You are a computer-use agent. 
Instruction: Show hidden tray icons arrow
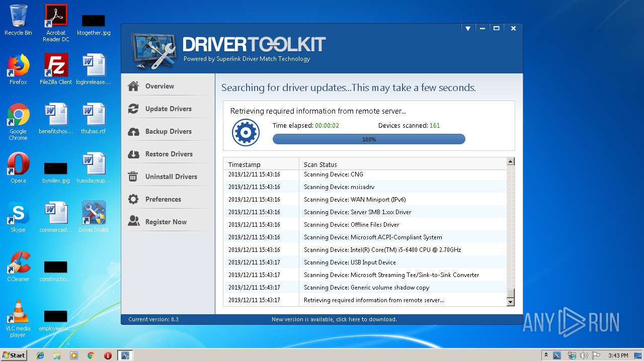tap(546, 355)
